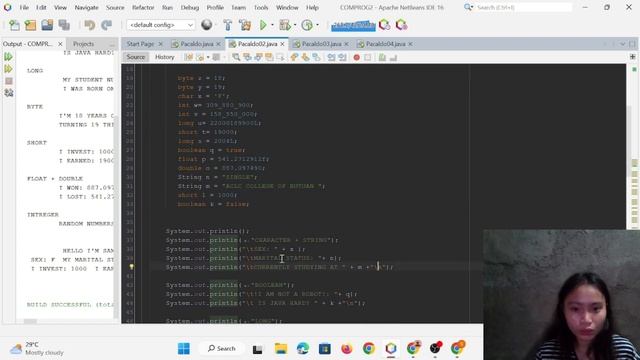Viewport: 640px width, 360px height.
Task: Open the Refactor menu
Action: [x=143, y=7]
